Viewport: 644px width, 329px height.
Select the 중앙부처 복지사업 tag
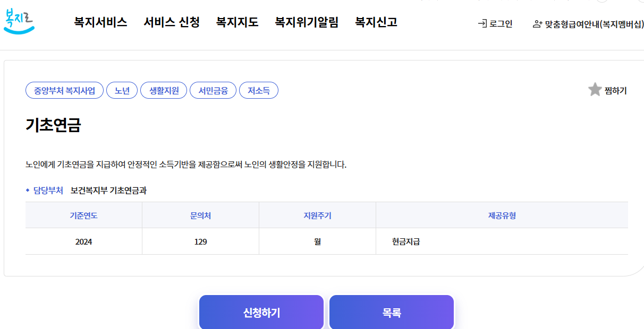(64, 90)
